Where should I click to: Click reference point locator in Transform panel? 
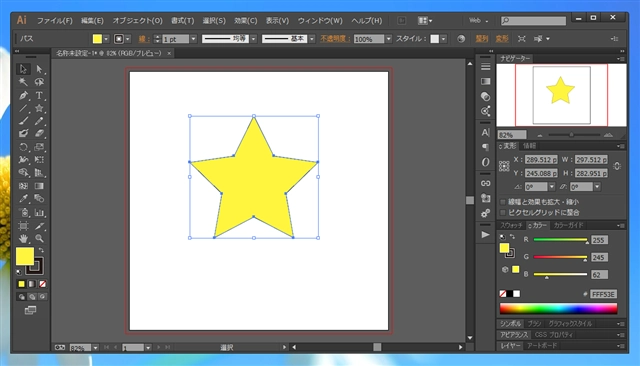tap(504, 166)
